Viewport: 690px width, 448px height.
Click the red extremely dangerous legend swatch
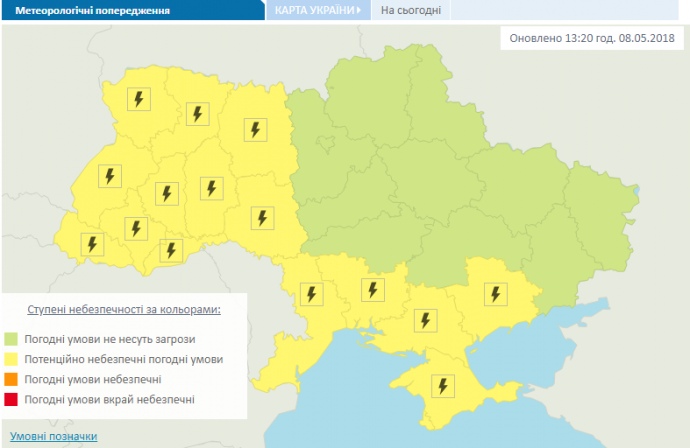[x=11, y=400]
